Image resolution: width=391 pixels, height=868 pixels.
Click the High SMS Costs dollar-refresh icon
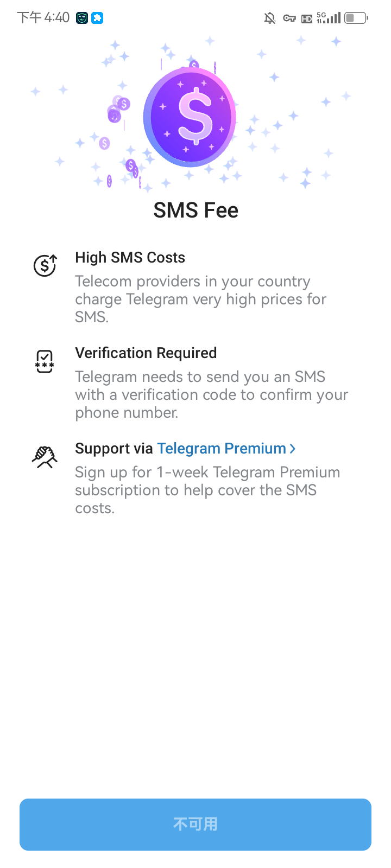coord(44,265)
